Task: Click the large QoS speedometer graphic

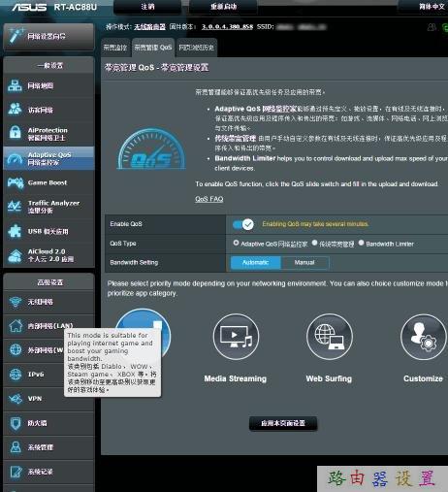Action: click(x=151, y=148)
